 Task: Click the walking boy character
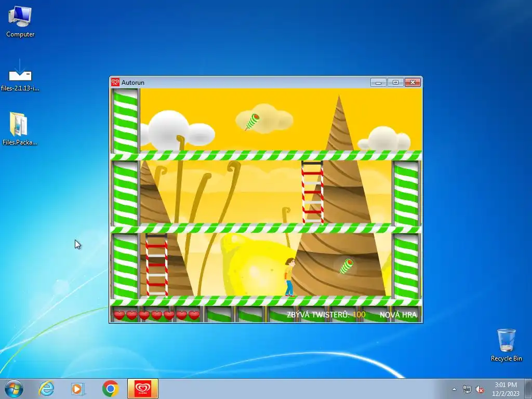click(289, 277)
